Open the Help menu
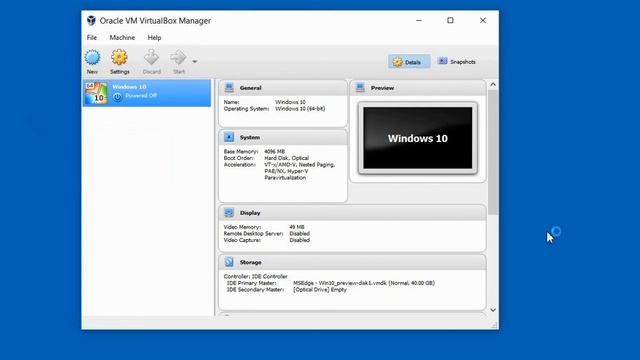 point(154,38)
